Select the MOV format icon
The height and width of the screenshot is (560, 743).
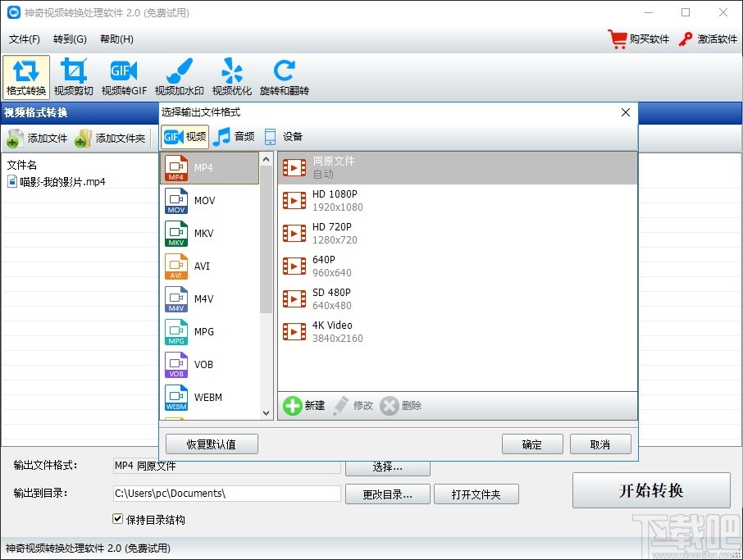coord(176,201)
